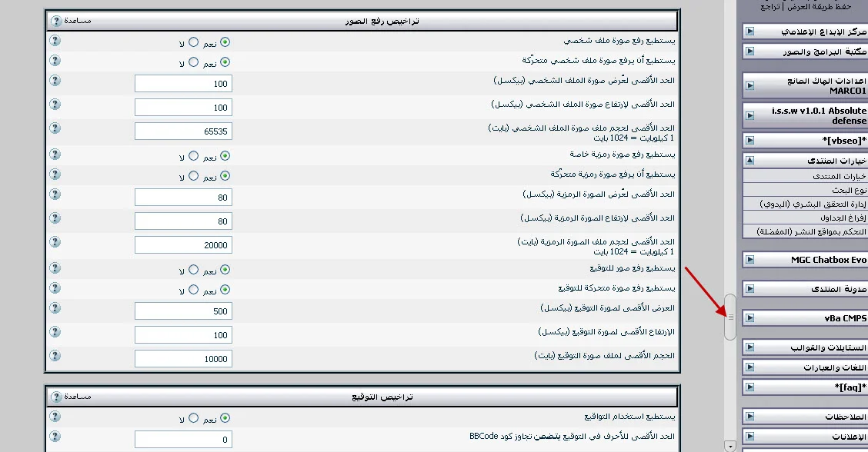Open help for profile picture file size
The width and height of the screenshot is (868, 452).
55,128
